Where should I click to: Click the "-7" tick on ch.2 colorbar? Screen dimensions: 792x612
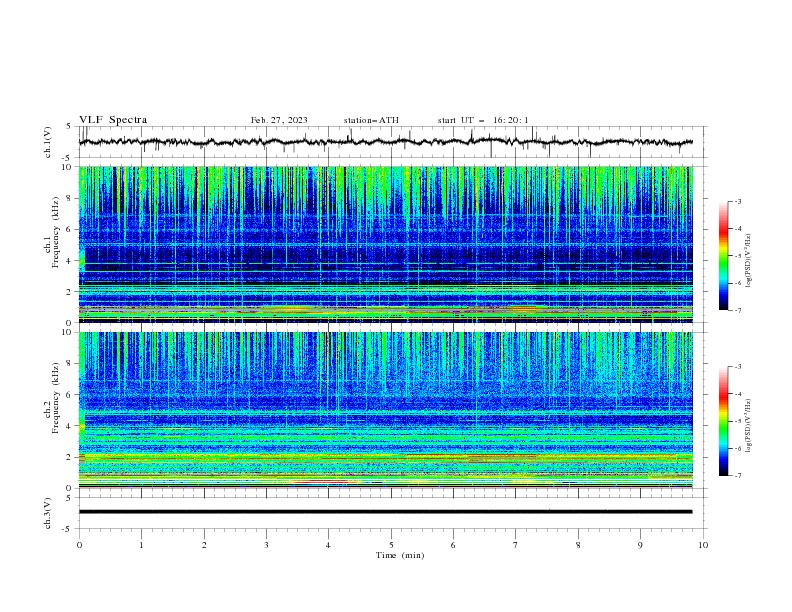pos(737,476)
